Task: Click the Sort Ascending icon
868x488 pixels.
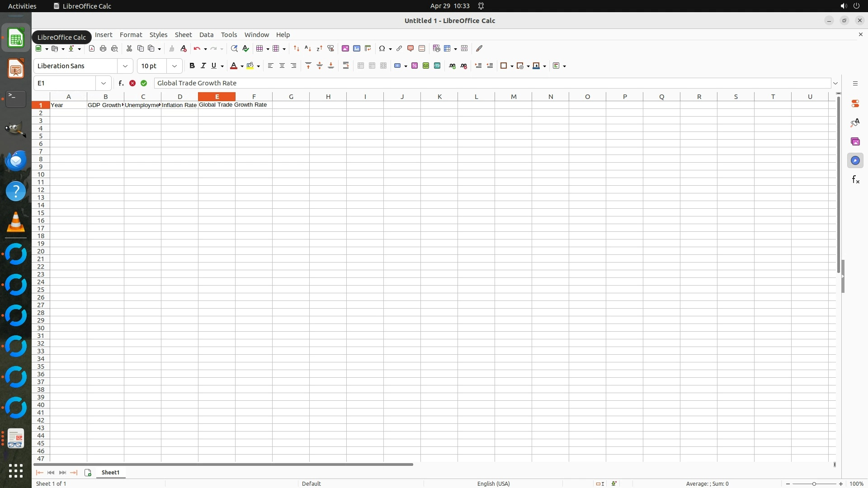Action: pos(308,49)
